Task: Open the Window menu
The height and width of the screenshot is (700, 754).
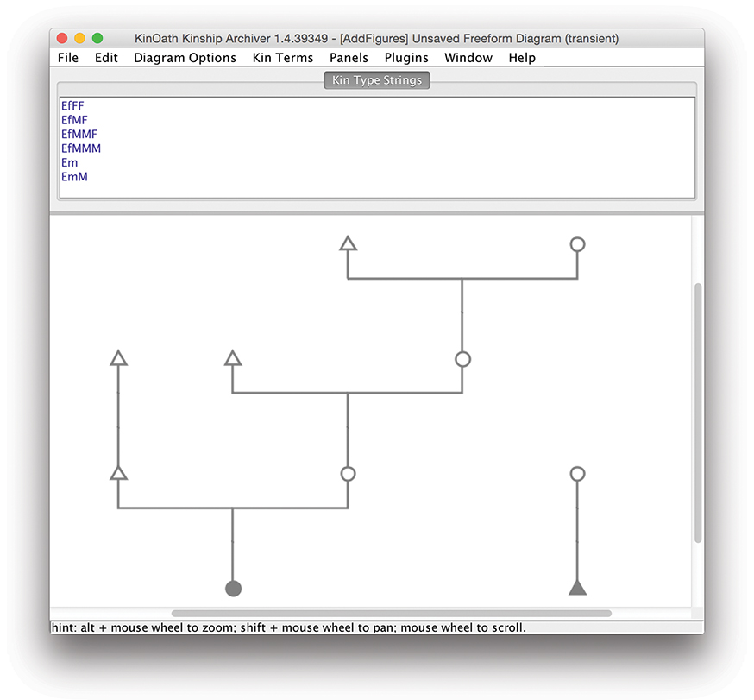Action: (468, 58)
